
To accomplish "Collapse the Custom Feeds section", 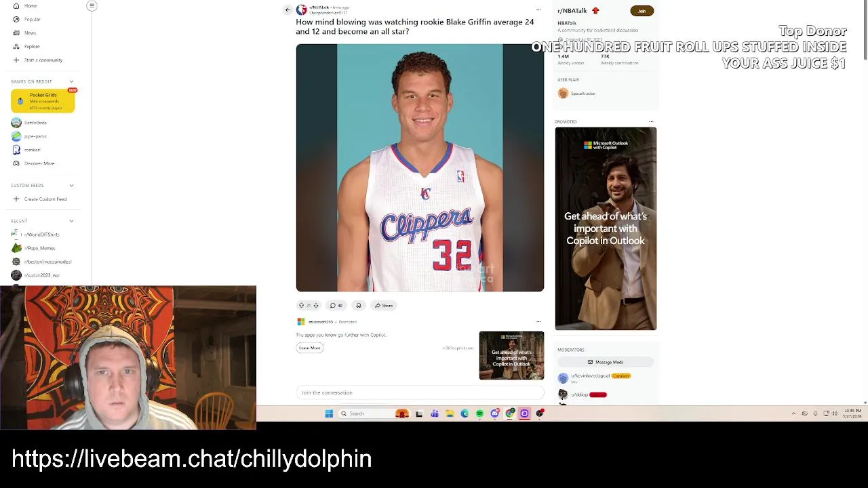I will pos(71,185).
